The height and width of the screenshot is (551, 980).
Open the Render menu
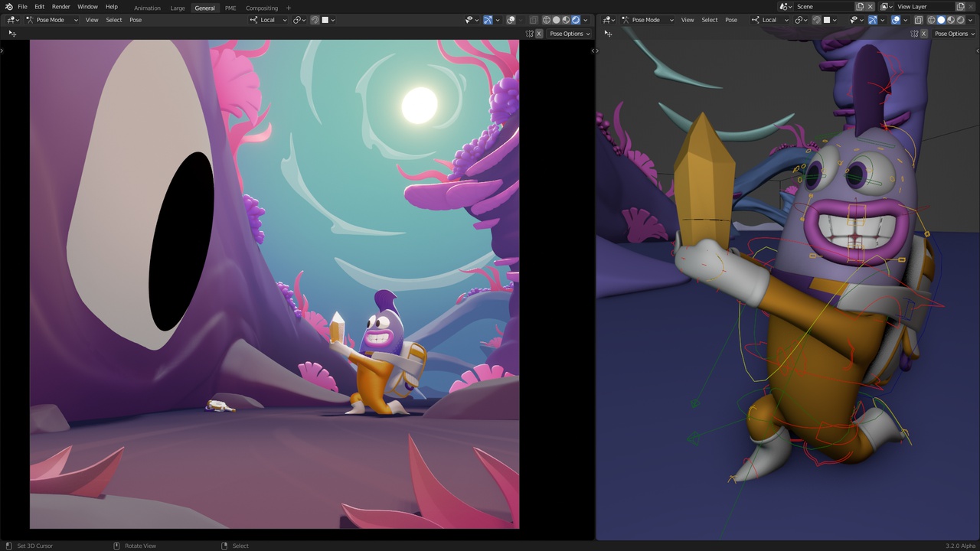[60, 7]
